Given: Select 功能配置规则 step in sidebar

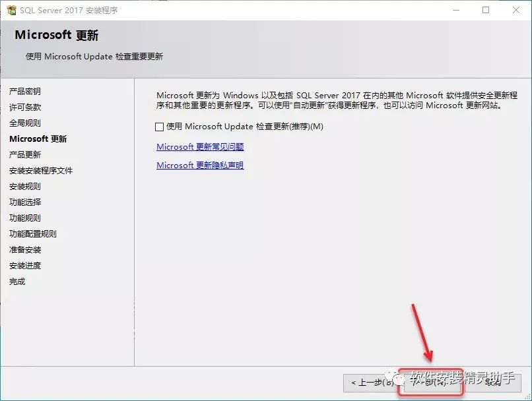Looking at the screenshot, I should [x=33, y=234].
